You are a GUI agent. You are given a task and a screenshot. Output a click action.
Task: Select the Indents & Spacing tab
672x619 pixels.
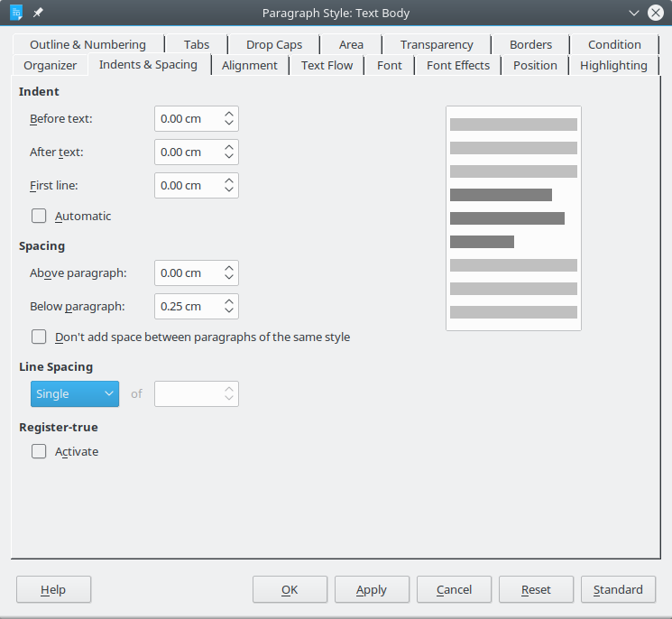coord(148,65)
